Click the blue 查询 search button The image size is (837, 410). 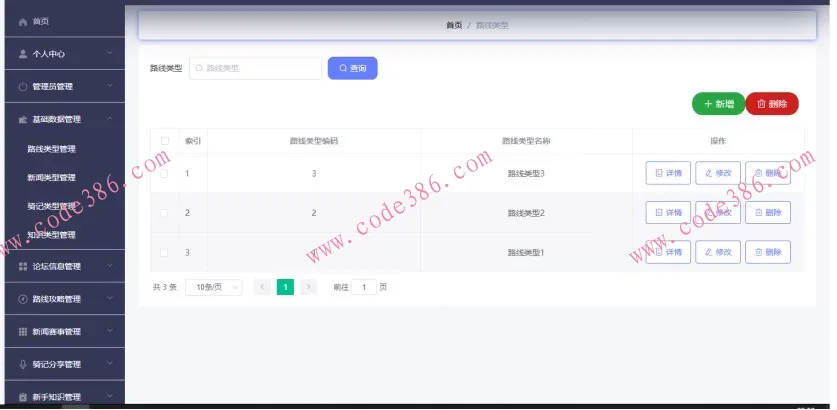pyautogui.click(x=352, y=68)
